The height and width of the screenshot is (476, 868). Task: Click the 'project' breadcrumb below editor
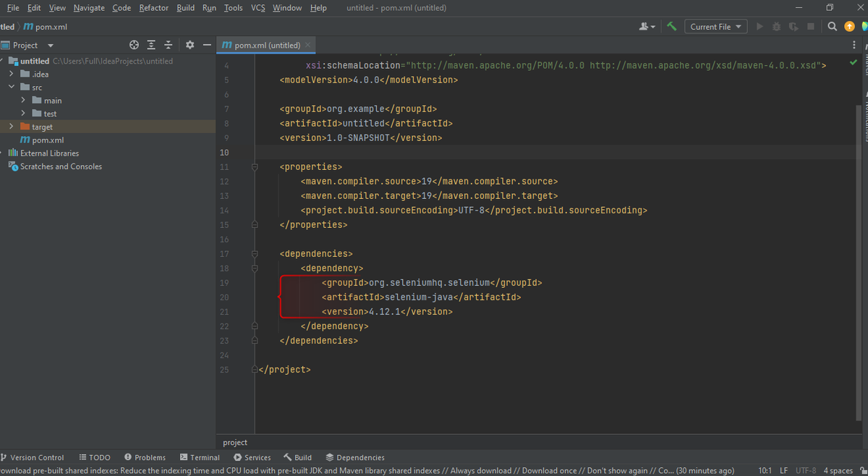pyautogui.click(x=235, y=442)
